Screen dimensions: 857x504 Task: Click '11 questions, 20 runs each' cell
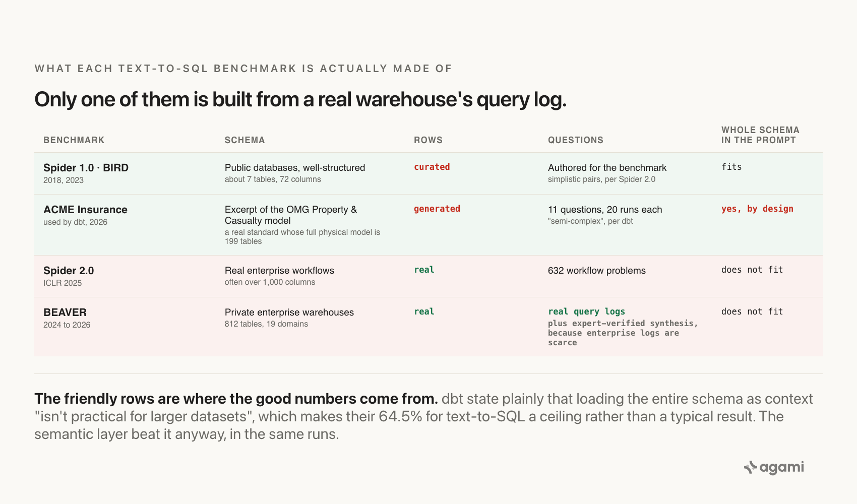point(605,210)
